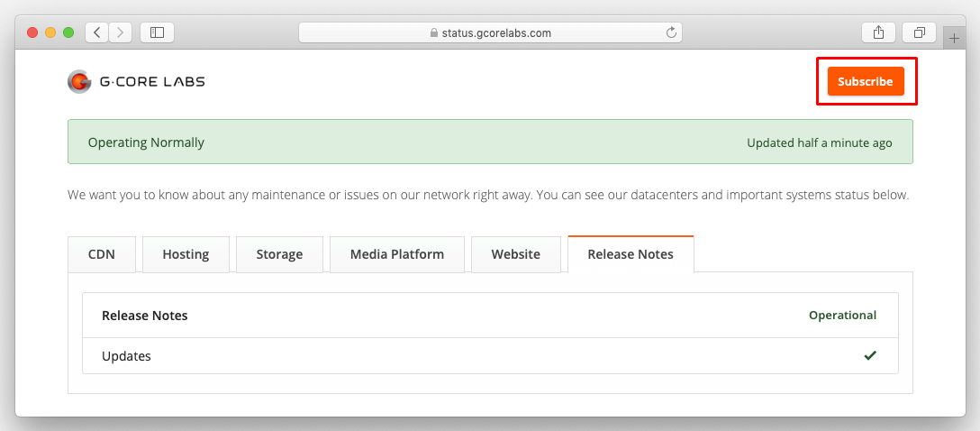Select the Storage tab
This screenshot has width=980, height=431.
tap(279, 254)
